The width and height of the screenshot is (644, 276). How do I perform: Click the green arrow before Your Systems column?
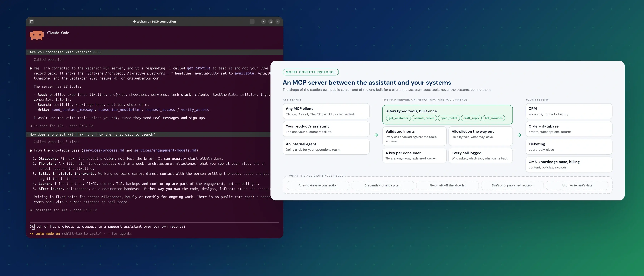point(519,135)
